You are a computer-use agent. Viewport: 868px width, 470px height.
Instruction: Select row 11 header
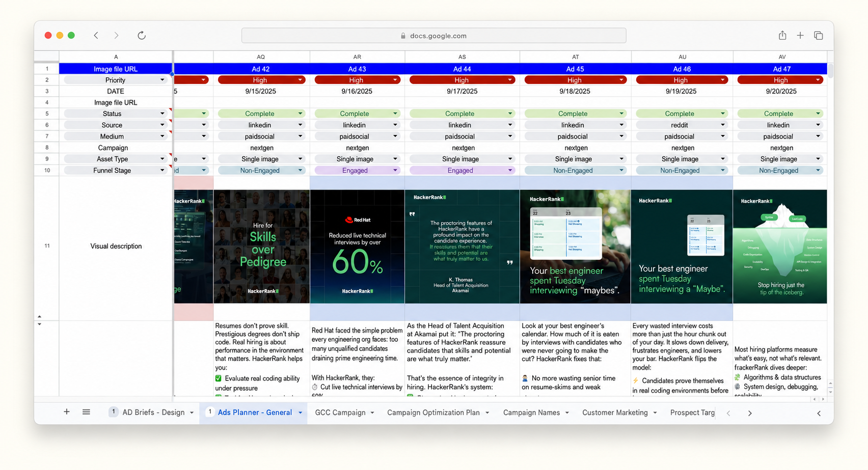pyautogui.click(x=47, y=246)
